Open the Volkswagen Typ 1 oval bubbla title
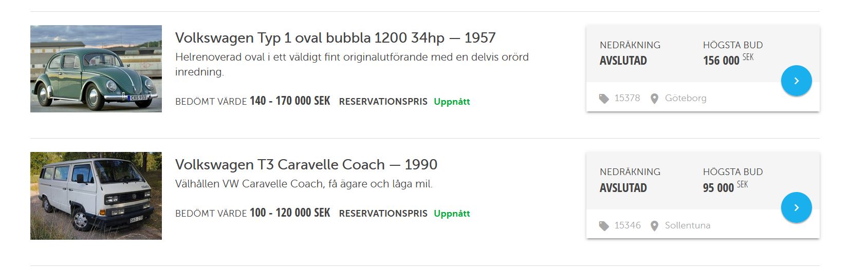 (335, 38)
